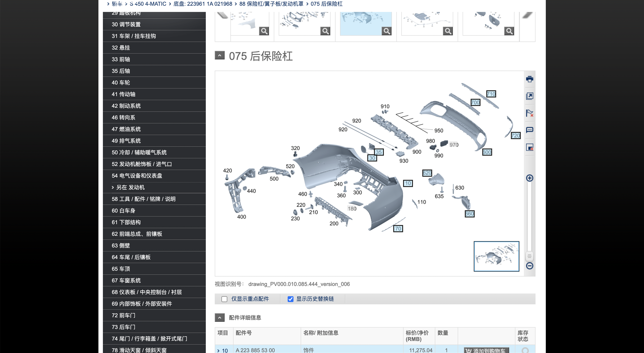This screenshot has height=353, width=644.
Task: Magnify the highlighted drawing thumbnail
Action: pyautogui.click(x=387, y=31)
